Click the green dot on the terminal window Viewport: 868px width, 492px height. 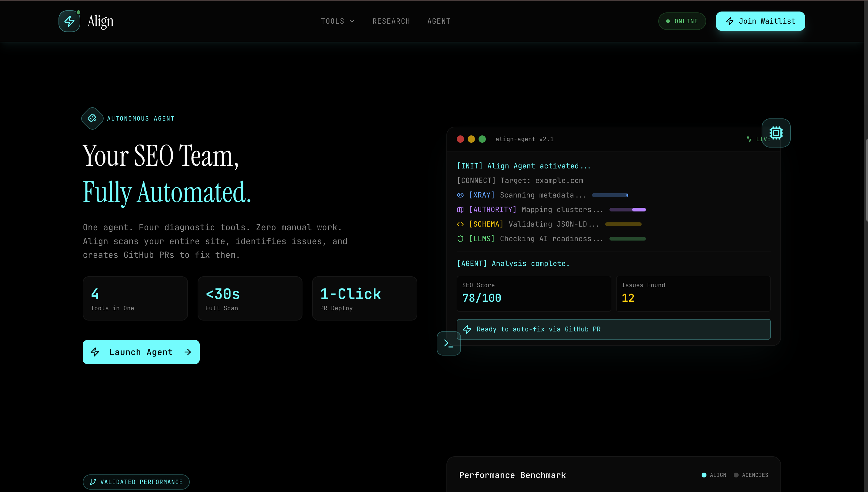coord(482,139)
